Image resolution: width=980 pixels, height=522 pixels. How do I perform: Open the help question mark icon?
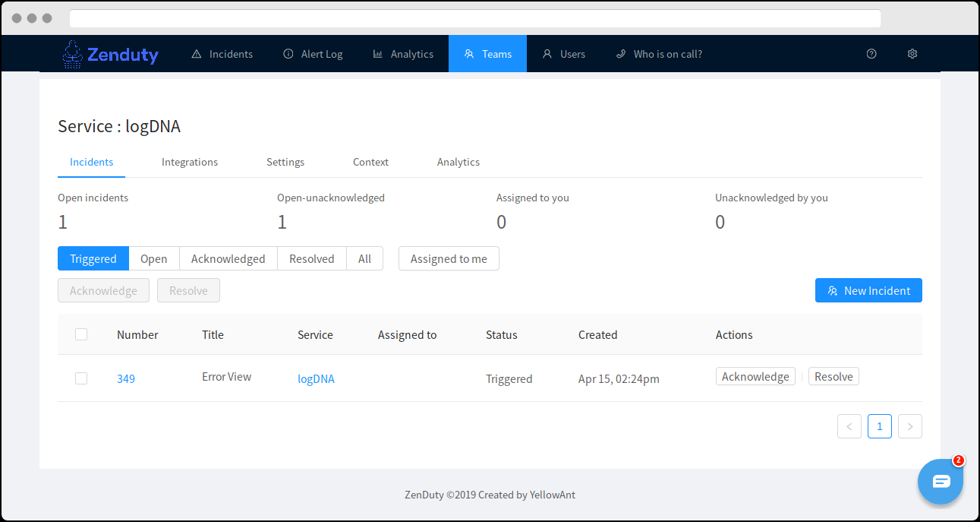point(871,54)
